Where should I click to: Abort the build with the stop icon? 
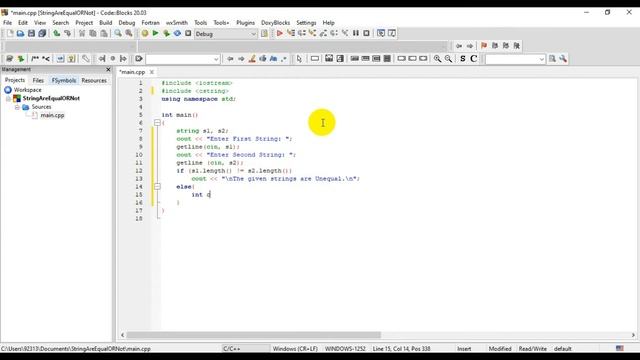pyautogui.click(x=188, y=33)
